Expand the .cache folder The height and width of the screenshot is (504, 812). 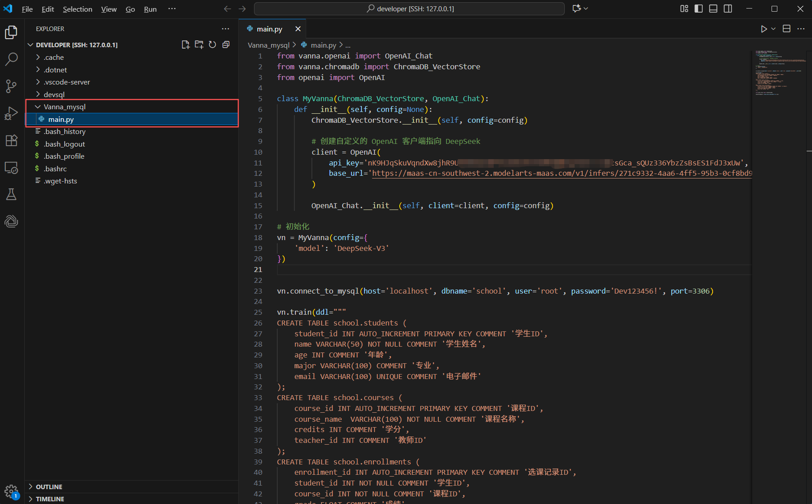click(131, 57)
